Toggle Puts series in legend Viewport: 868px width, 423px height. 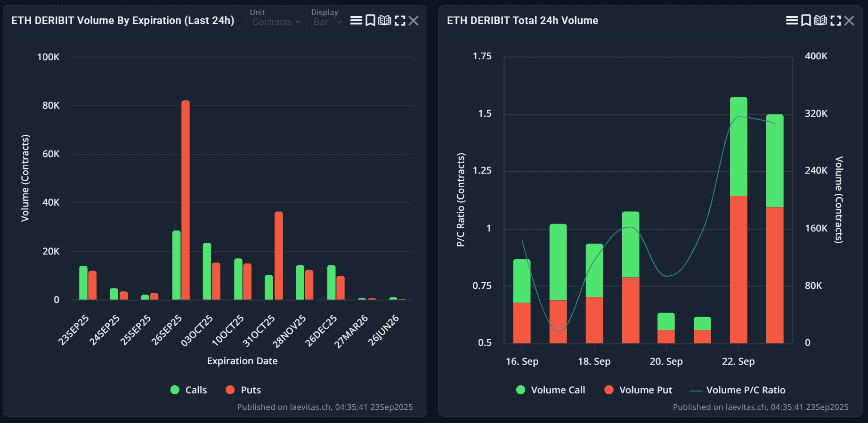coord(243,390)
